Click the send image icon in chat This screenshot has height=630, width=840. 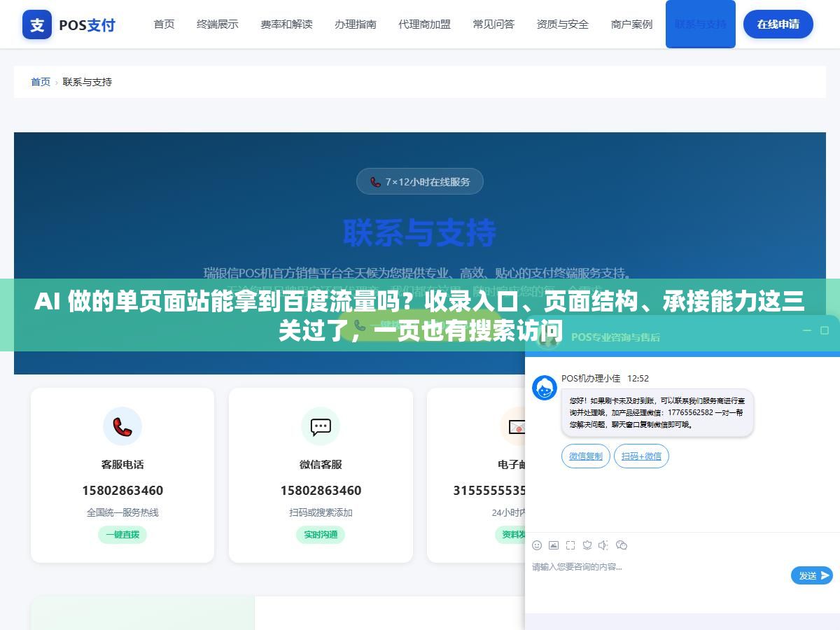tap(554, 545)
